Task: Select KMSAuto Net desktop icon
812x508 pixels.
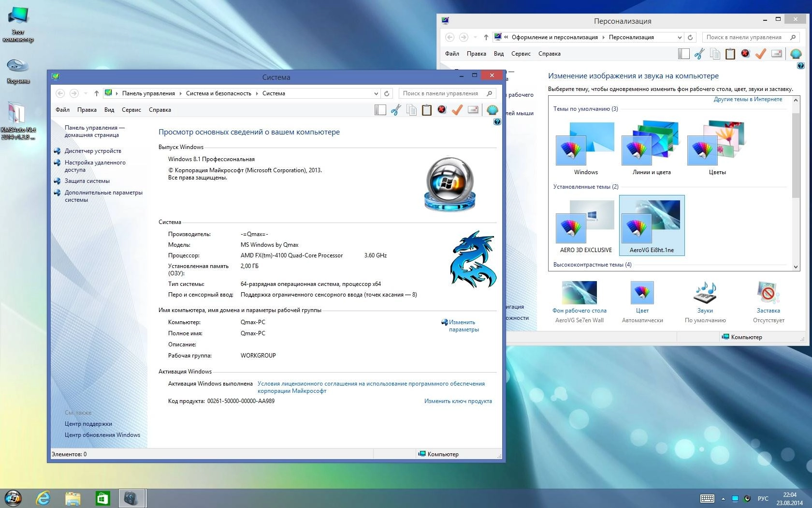Action: pos(18,121)
